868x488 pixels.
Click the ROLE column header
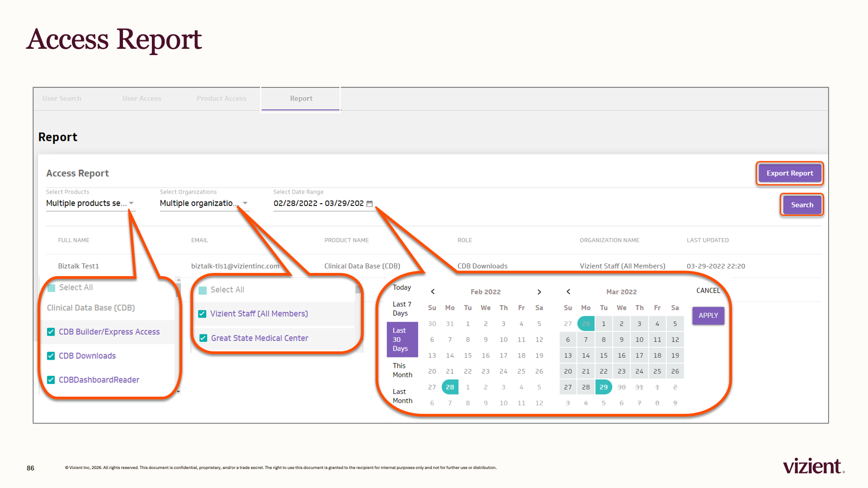click(464, 240)
